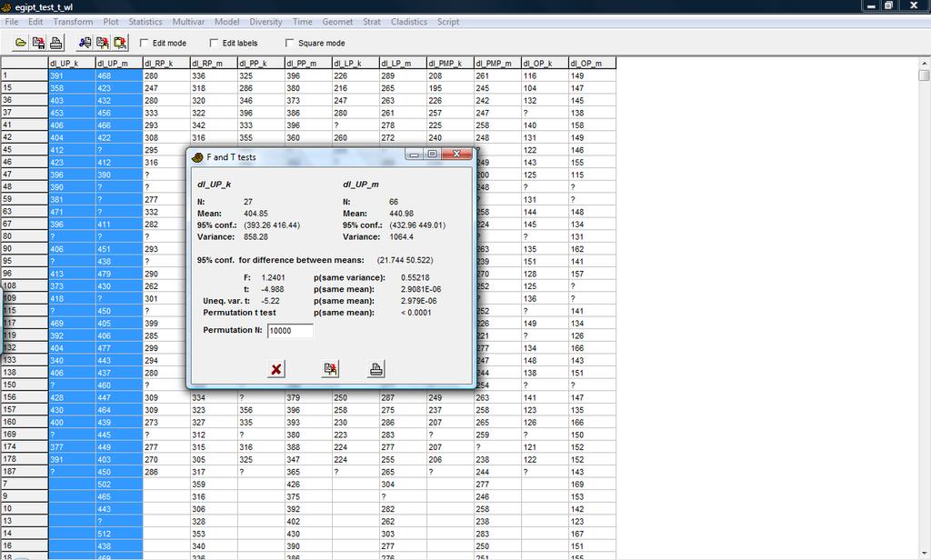The image size is (931, 560).
Task: Open the Plot menu
Action: 111,22
